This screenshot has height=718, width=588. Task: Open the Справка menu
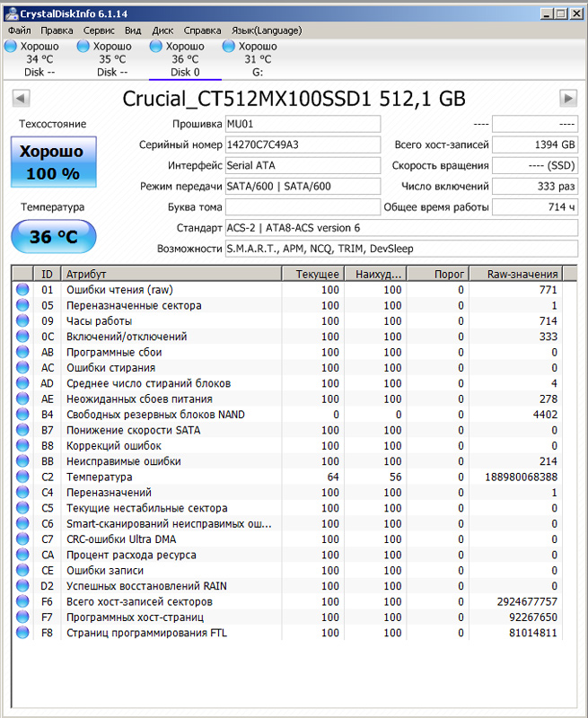coord(202,31)
